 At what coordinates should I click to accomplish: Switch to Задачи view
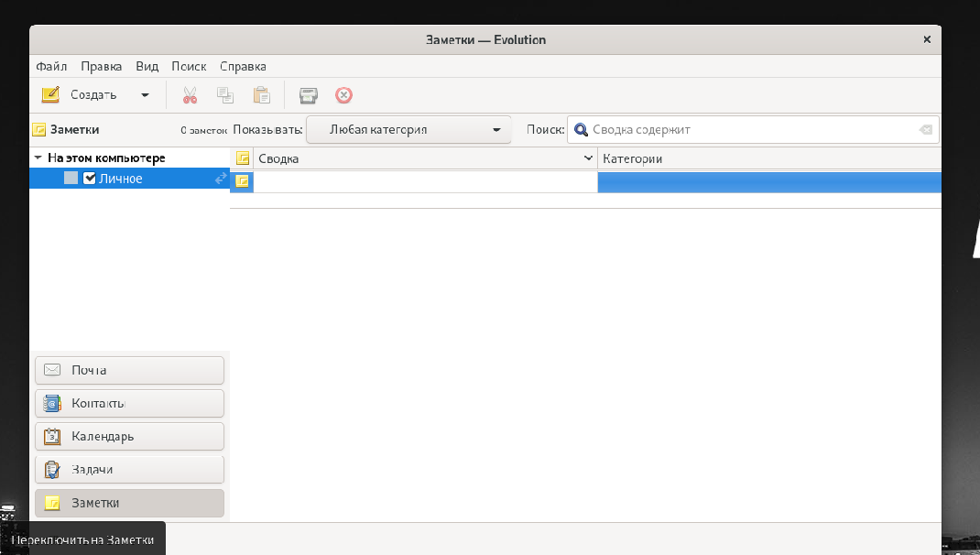tap(129, 470)
